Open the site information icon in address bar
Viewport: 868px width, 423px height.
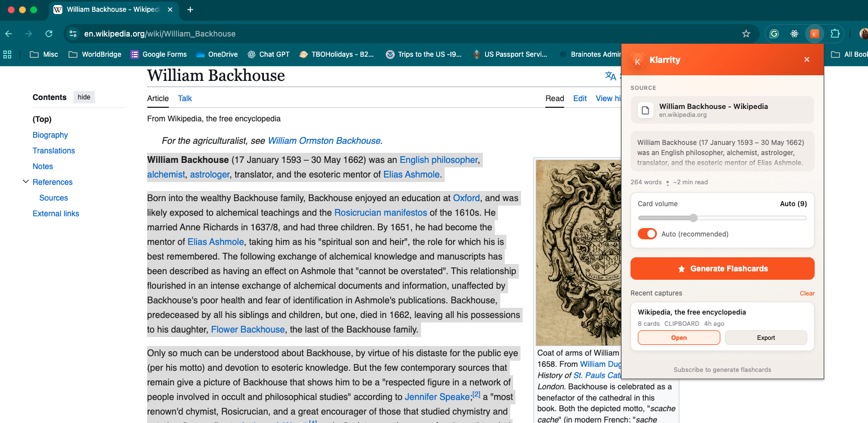73,34
